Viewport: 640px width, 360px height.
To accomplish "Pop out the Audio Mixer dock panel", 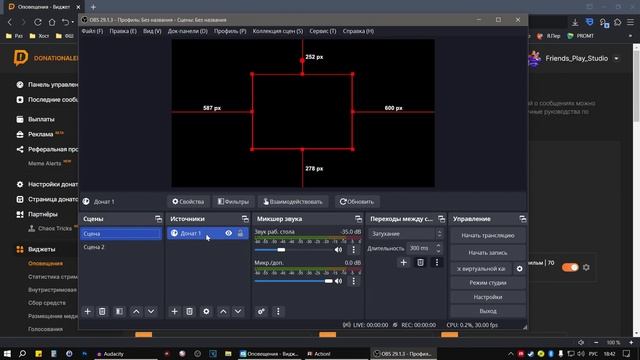I will (358, 219).
